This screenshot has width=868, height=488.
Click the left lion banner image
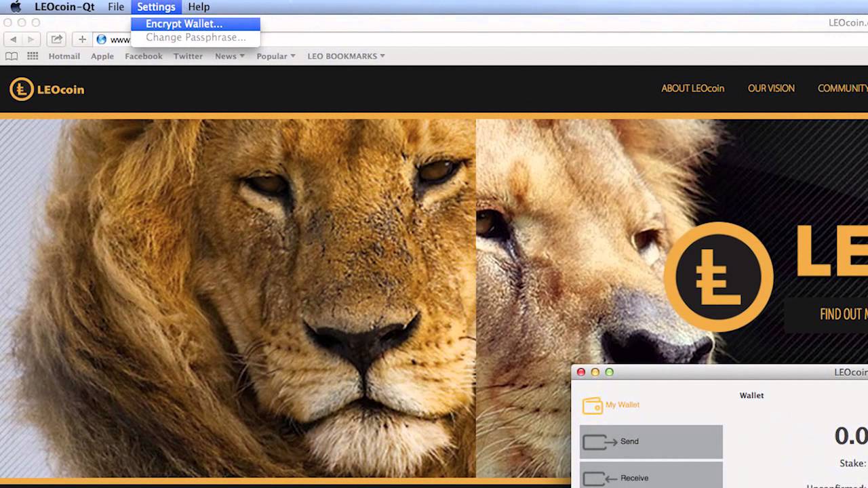(x=238, y=298)
